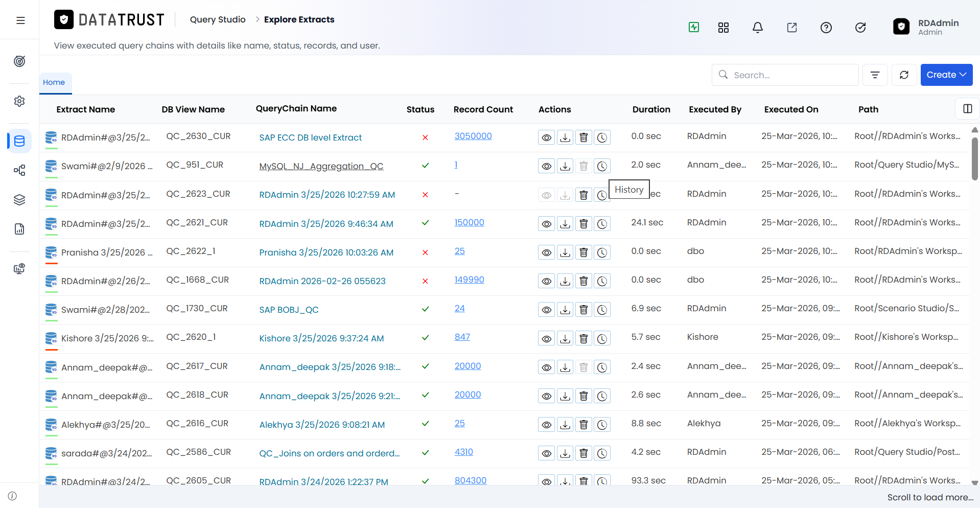Open the RDAdmin user profile menu
The image size is (980, 508).
[x=926, y=27]
